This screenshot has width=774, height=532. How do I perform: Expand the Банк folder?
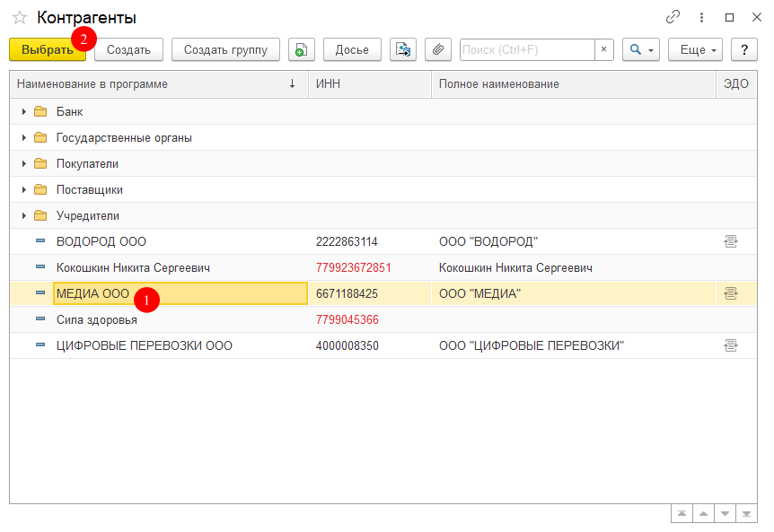[x=23, y=112]
